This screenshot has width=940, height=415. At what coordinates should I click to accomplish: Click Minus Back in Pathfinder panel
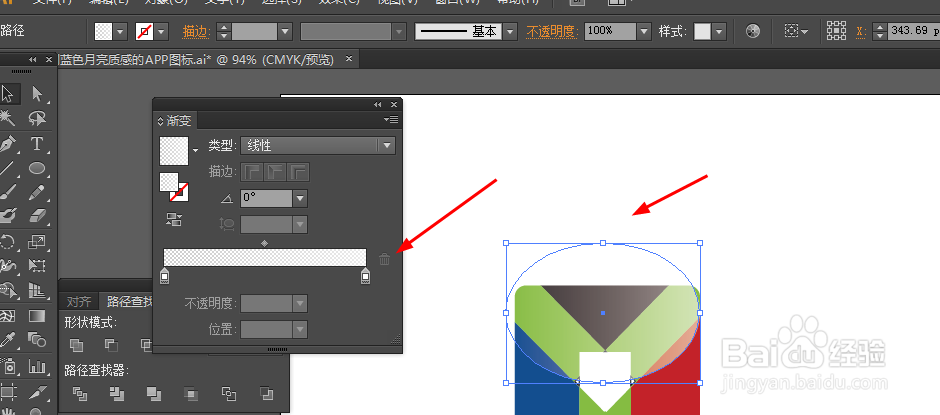tap(266, 393)
